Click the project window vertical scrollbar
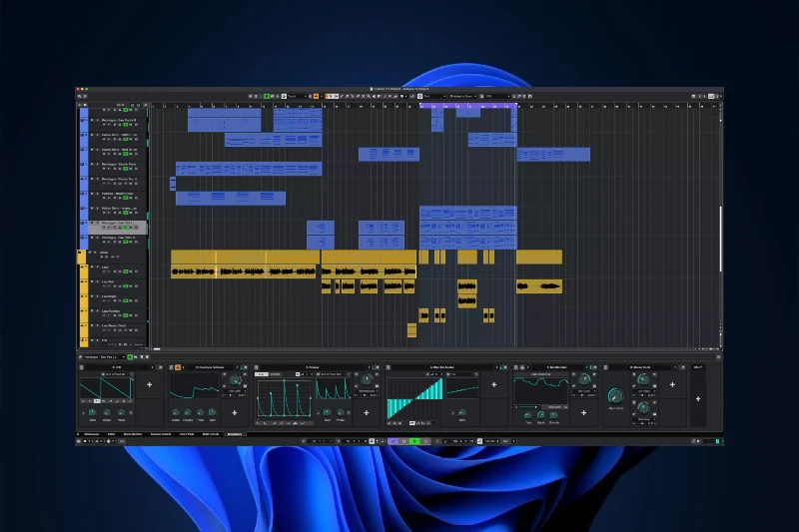799x532 pixels. click(720, 239)
